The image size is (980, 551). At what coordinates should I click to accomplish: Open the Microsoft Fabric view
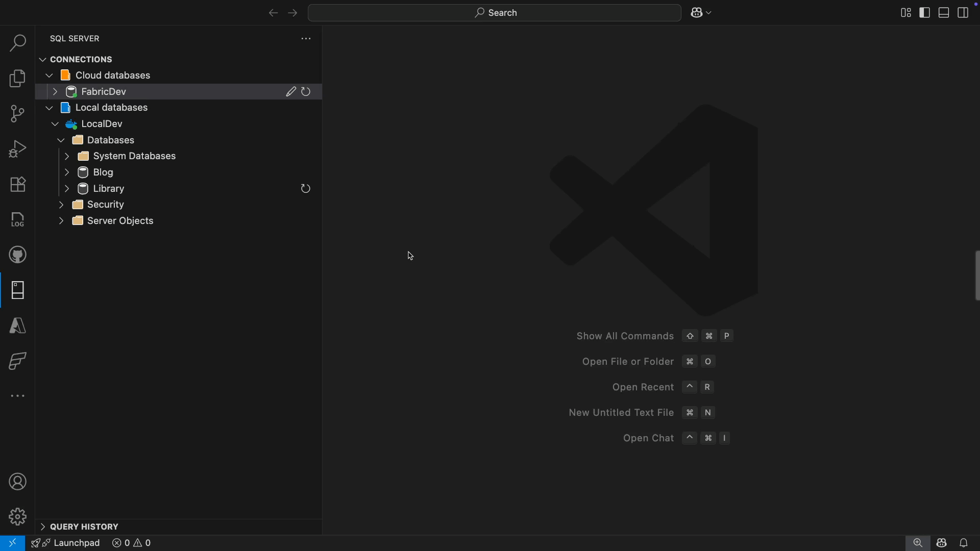coord(18,361)
